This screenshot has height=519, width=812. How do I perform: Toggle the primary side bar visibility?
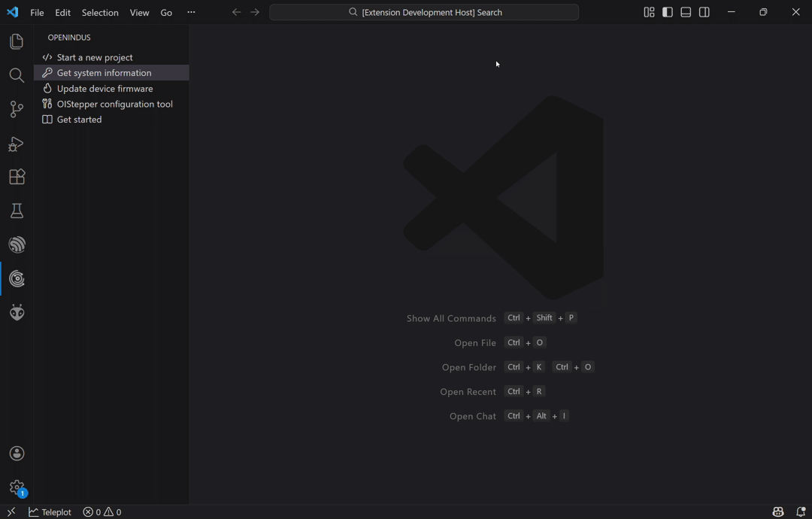point(668,12)
